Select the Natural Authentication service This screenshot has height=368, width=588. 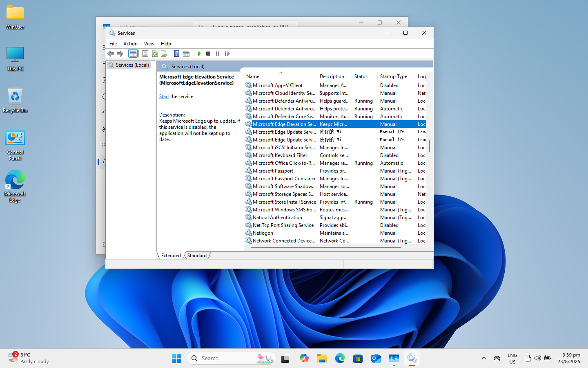coord(335,218)
